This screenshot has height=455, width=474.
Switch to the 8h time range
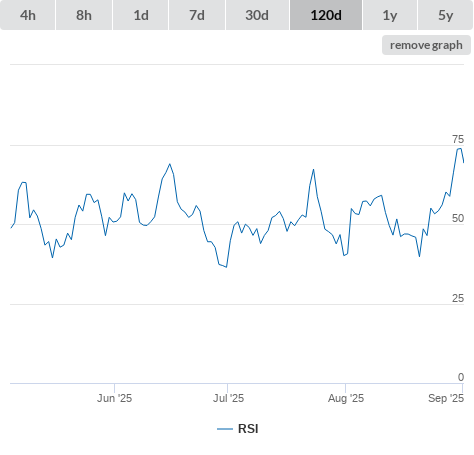84,15
